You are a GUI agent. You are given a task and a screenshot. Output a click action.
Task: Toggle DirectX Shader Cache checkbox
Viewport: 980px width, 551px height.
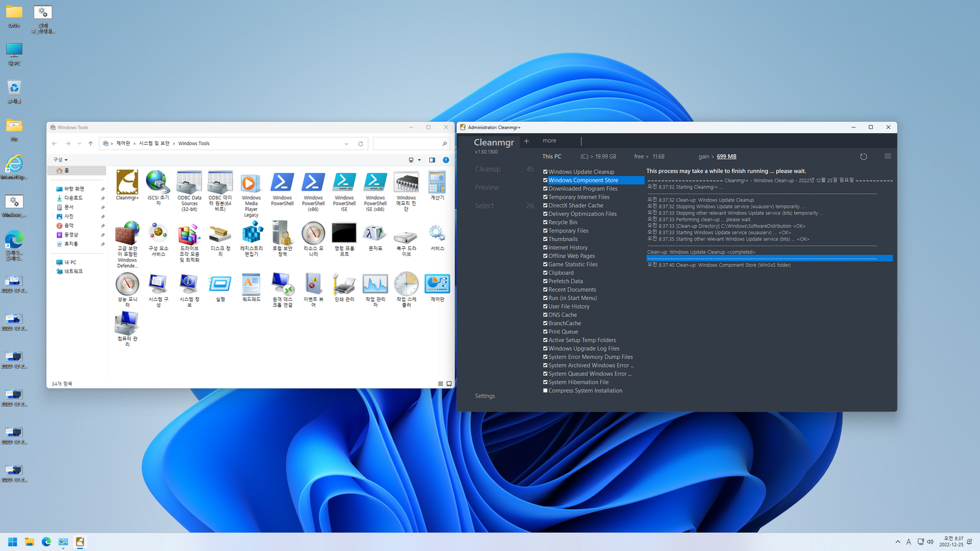[545, 205]
